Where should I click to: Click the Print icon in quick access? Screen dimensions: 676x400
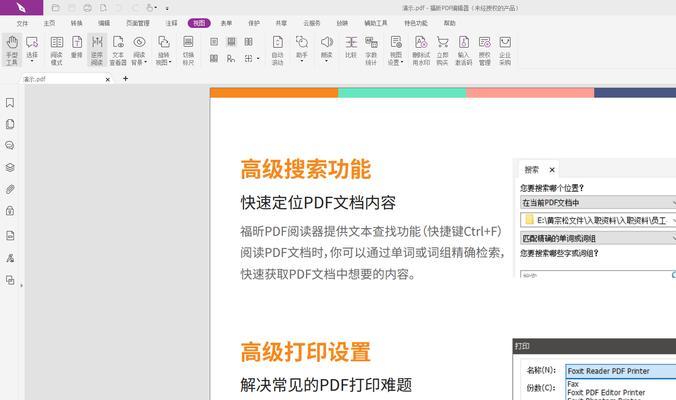[x=88, y=8]
